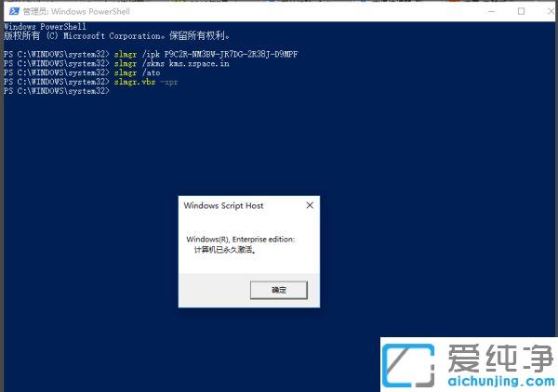Viewport: 558px width, 392px height.
Task: Click the 确定 button in the dialog
Action: (279, 290)
